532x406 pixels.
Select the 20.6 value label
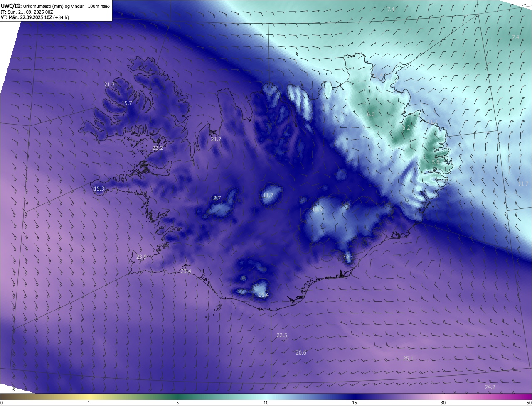[x=301, y=352]
